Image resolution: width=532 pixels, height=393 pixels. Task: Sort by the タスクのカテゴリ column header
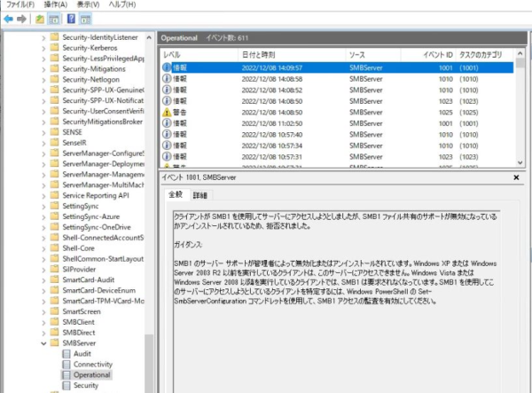coord(485,55)
